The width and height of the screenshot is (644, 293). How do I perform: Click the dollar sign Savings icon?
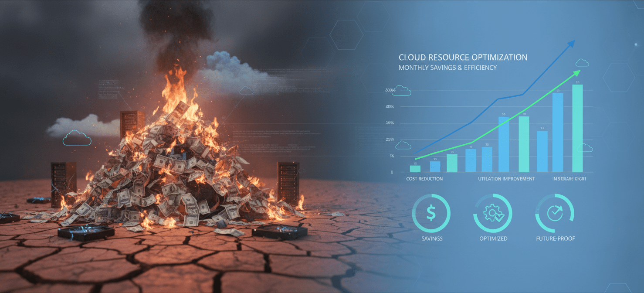tap(431, 213)
